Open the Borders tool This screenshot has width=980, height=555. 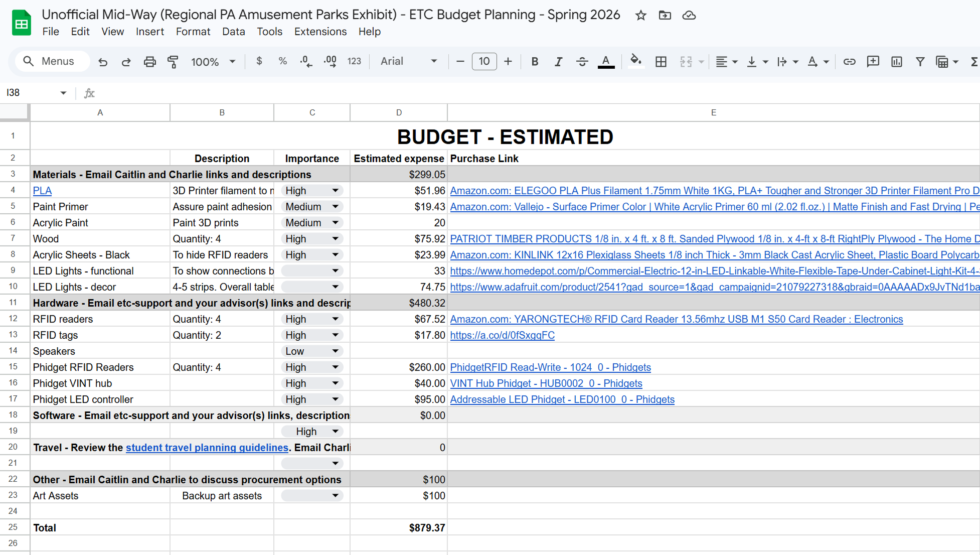click(x=661, y=62)
